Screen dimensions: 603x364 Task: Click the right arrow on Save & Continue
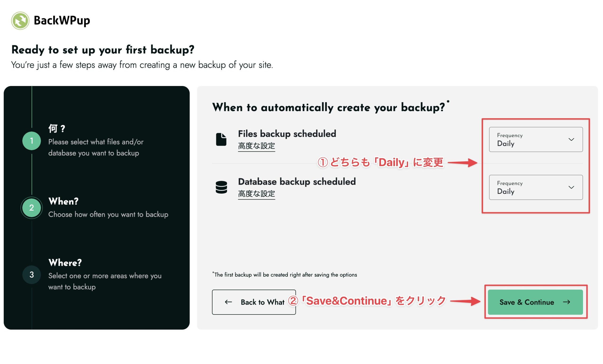[x=566, y=302]
